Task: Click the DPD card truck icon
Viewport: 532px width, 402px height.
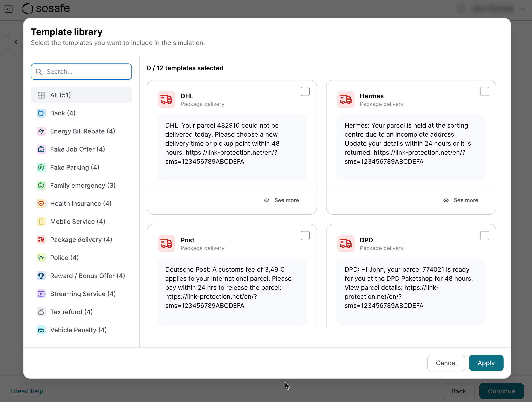Action: pos(346,244)
